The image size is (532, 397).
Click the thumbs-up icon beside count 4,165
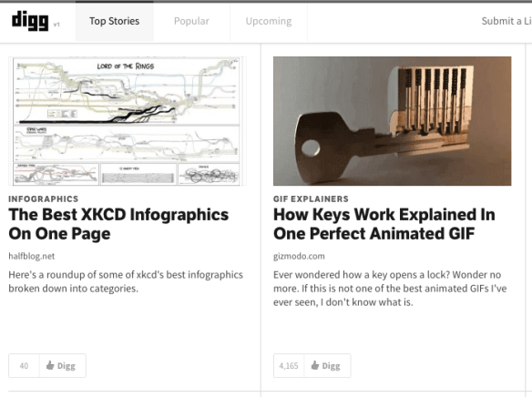pyautogui.click(x=315, y=365)
